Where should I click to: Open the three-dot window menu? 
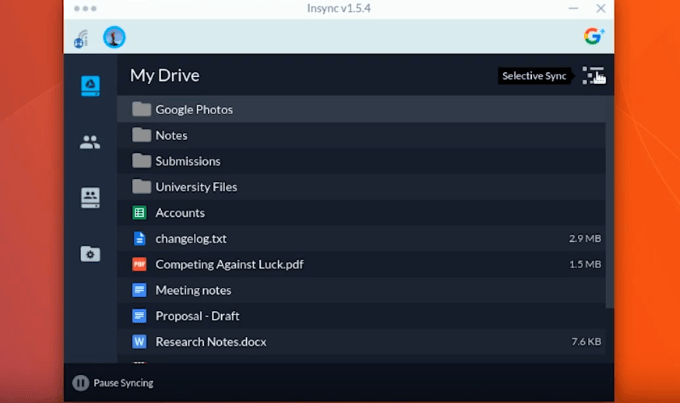pos(85,8)
